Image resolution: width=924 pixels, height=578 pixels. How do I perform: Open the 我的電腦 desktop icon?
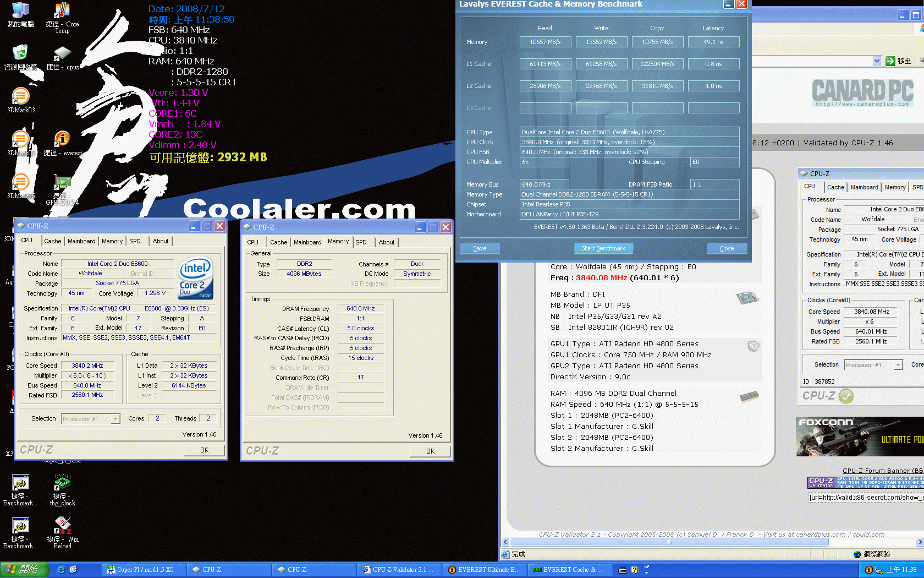(x=20, y=15)
